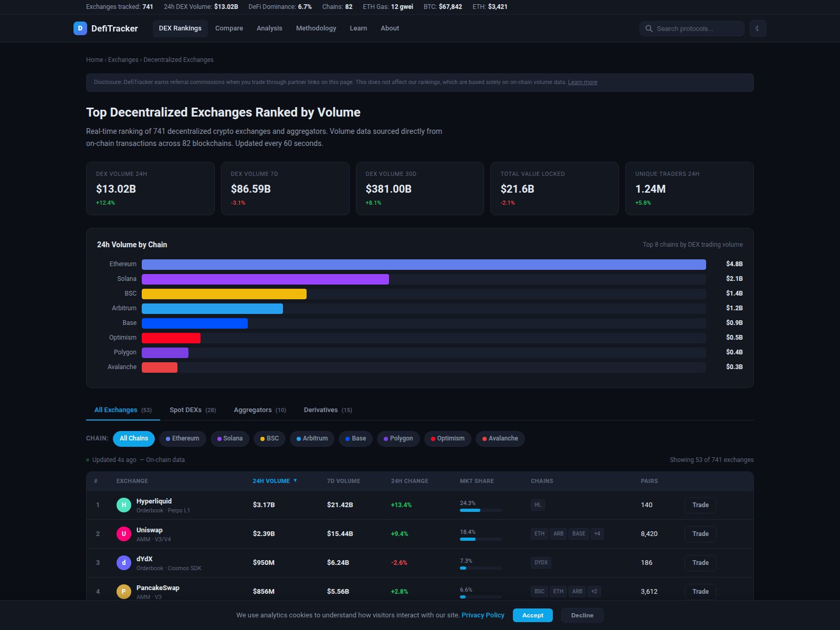Screen dimensions: 840x630
Task: Sort by Pairs column header
Action: pos(649,481)
